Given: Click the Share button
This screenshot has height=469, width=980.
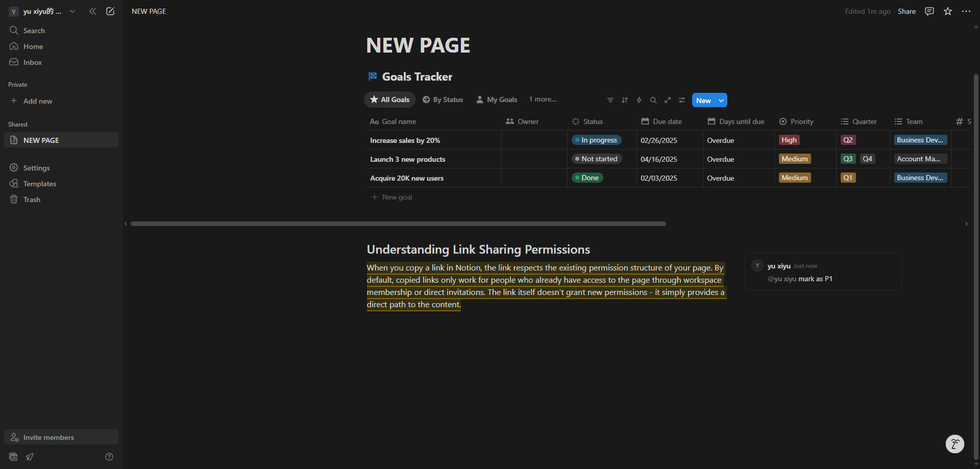Looking at the screenshot, I should (x=906, y=11).
